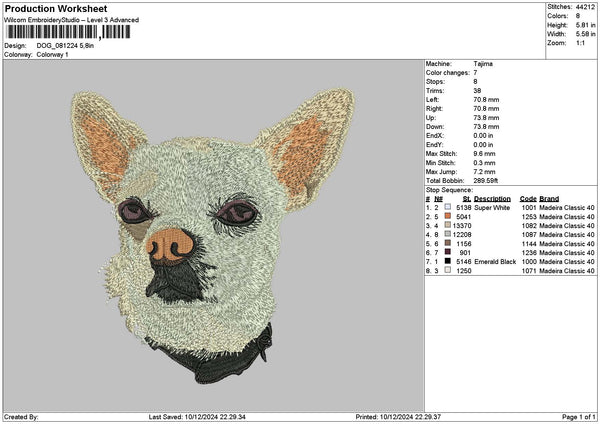This screenshot has height=424, width=600.
Task: Click stitch count '901' in stop 6
Action: point(465,253)
